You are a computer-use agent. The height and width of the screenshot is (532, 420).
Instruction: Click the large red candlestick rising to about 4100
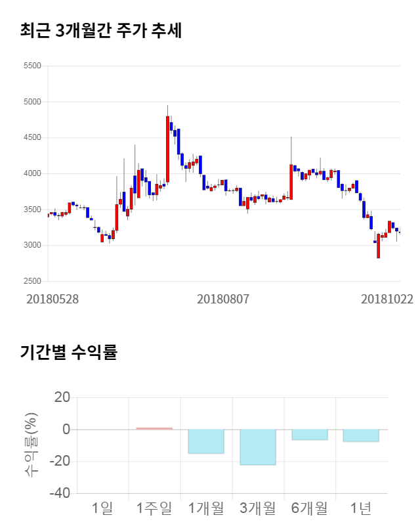(291, 181)
